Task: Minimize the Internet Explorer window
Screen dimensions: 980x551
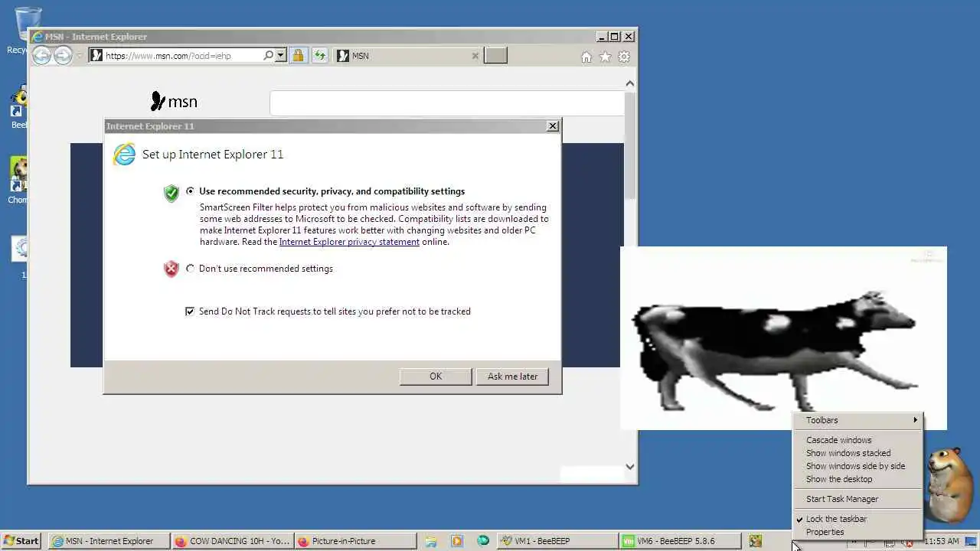Action: pyautogui.click(x=601, y=36)
